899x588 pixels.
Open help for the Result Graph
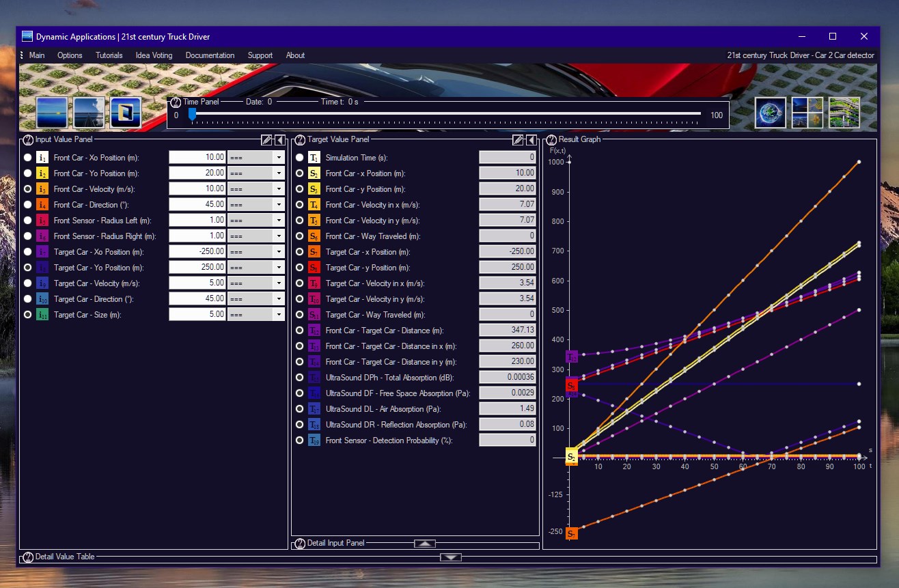pos(551,140)
